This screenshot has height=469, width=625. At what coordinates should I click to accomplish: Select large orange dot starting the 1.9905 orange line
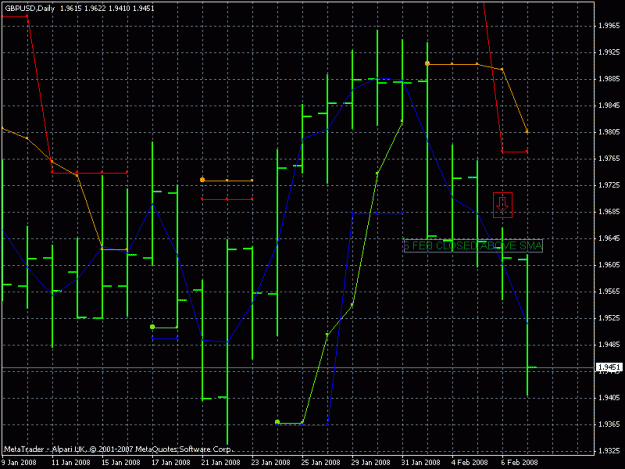click(x=427, y=63)
